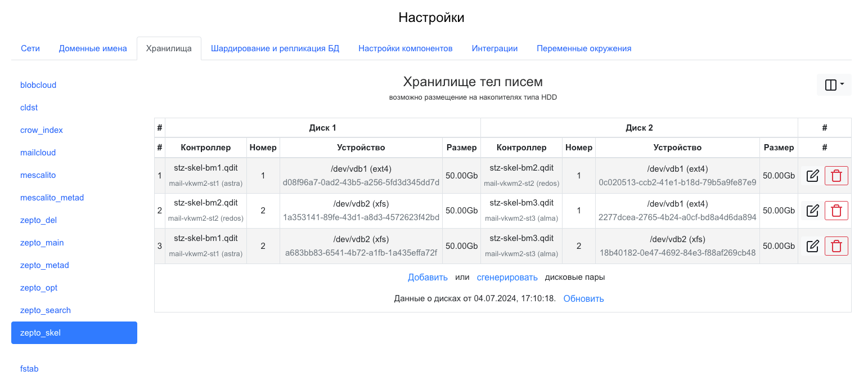Open editor for disk pair 3
The height and width of the screenshot is (384, 868).
812,246
